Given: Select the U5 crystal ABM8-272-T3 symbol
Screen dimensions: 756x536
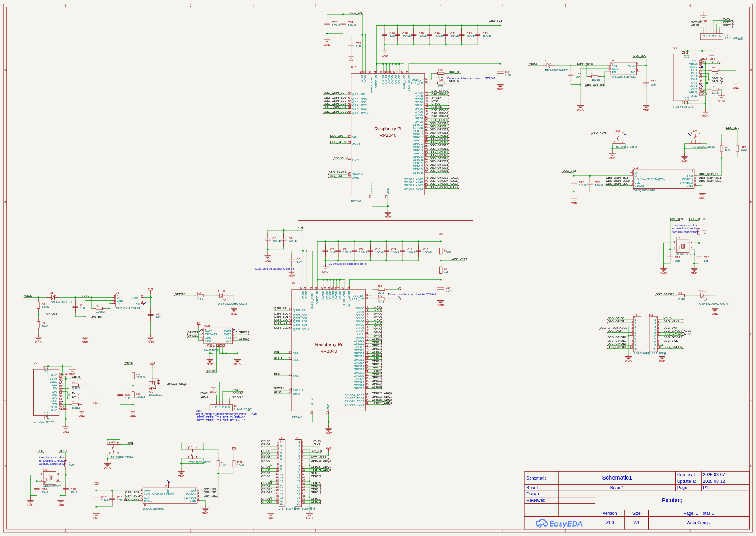Looking at the screenshot, I should pyautogui.click(x=50, y=478).
